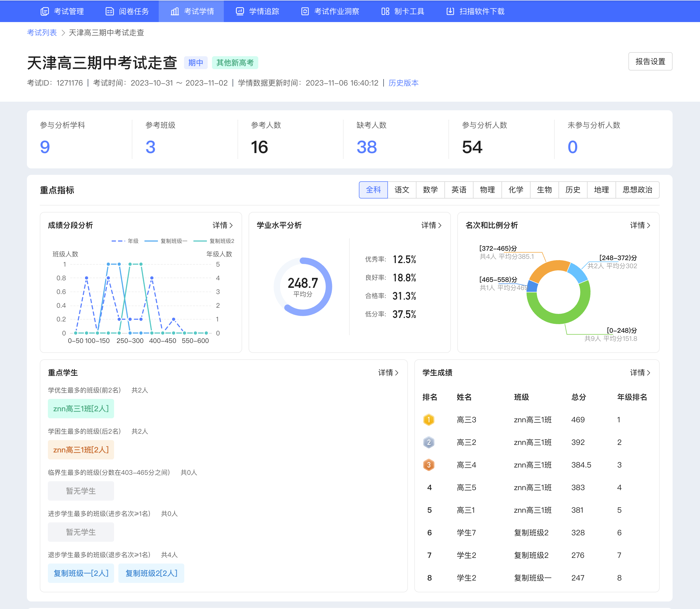This screenshot has width=700, height=609.
Task: Click the 制卡工具 icon in top nav
Action: [x=385, y=12]
